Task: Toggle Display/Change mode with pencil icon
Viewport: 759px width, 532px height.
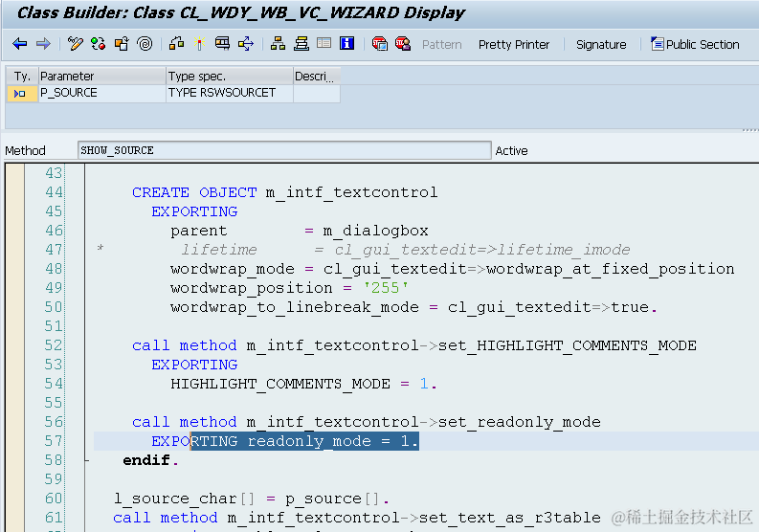Action: pos(75,44)
